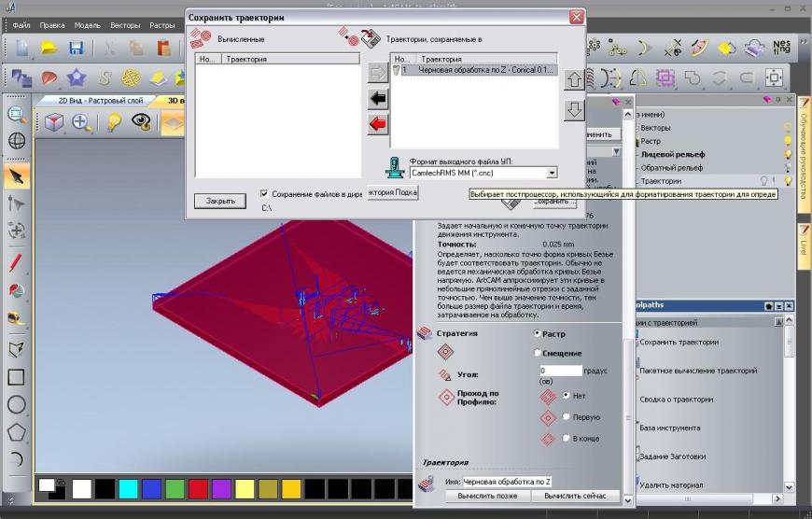Select the Растр strategy radio button
This screenshot has width=812, height=519.
click(x=537, y=333)
